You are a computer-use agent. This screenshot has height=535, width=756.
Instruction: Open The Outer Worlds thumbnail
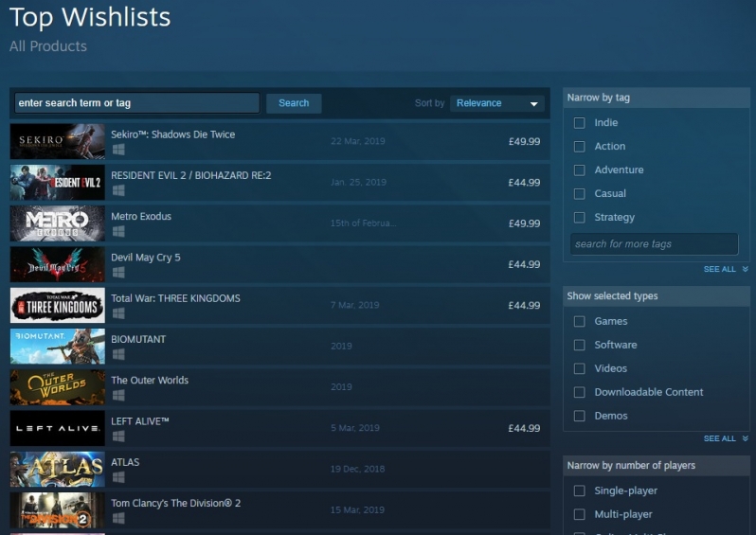[58, 387]
